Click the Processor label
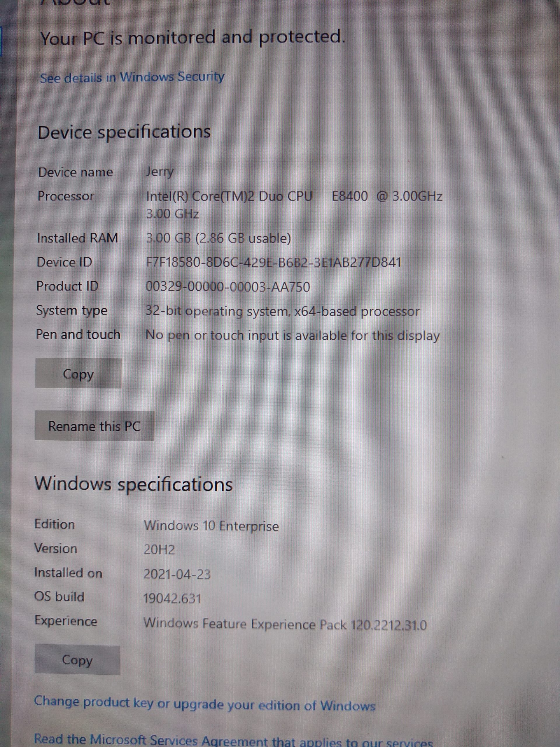The height and width of the screenshot is (747, 560). pos(66,196)
